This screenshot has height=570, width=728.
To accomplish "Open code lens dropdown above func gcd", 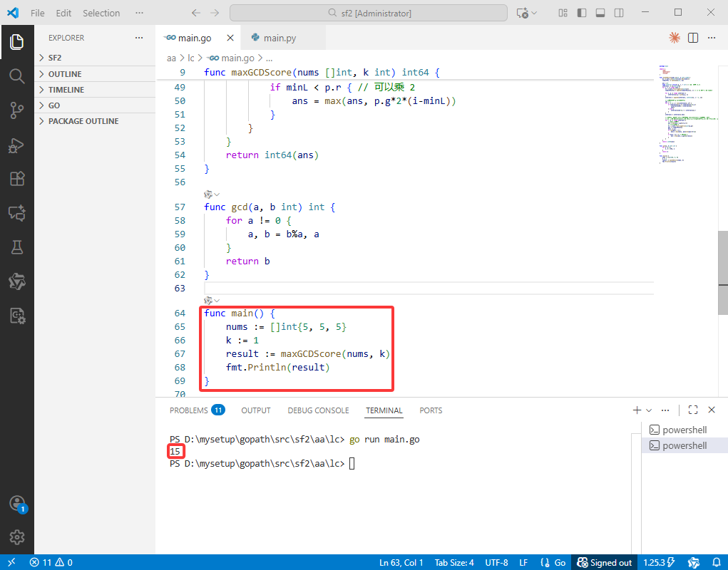I will pyautogui.click(x=212, y=195).
